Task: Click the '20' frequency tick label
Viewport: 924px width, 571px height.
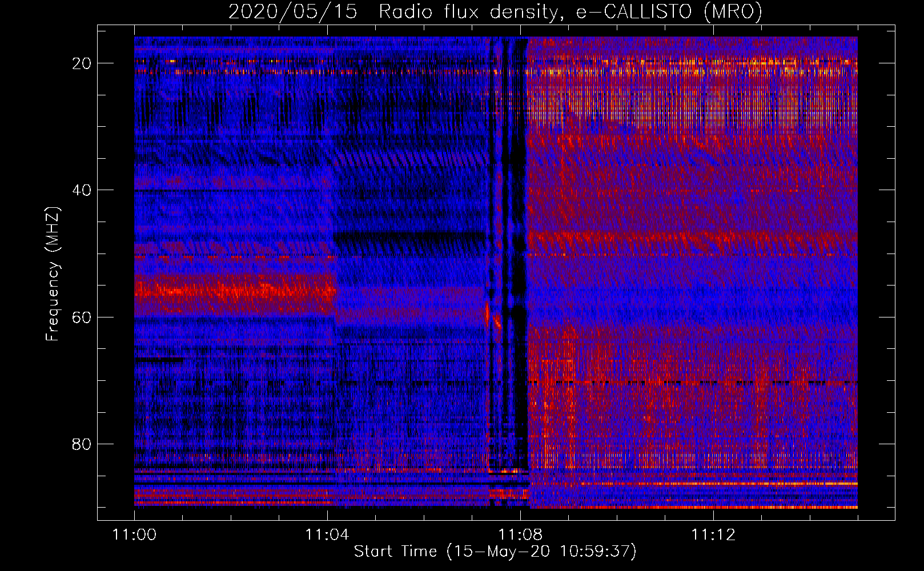Action: pyautogui.click(x=82, y=63)
